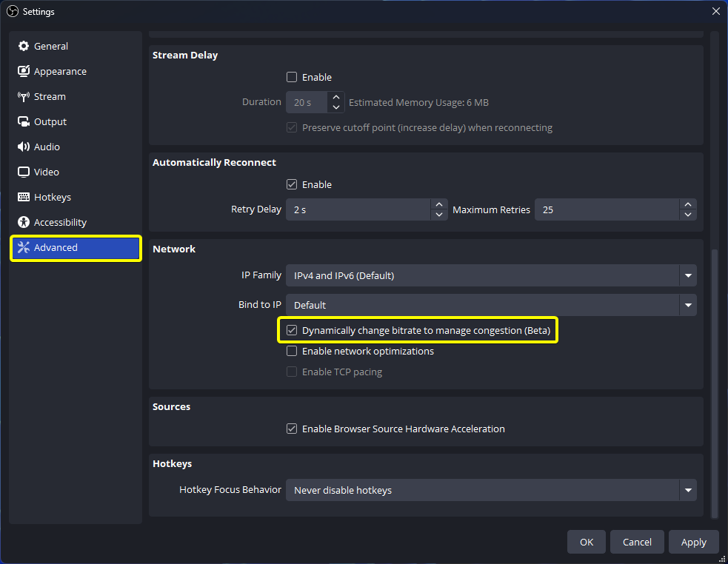Viewport: 728px width, 564px height.
Task: Go to the Stream settings page
Action: point(76,96)
